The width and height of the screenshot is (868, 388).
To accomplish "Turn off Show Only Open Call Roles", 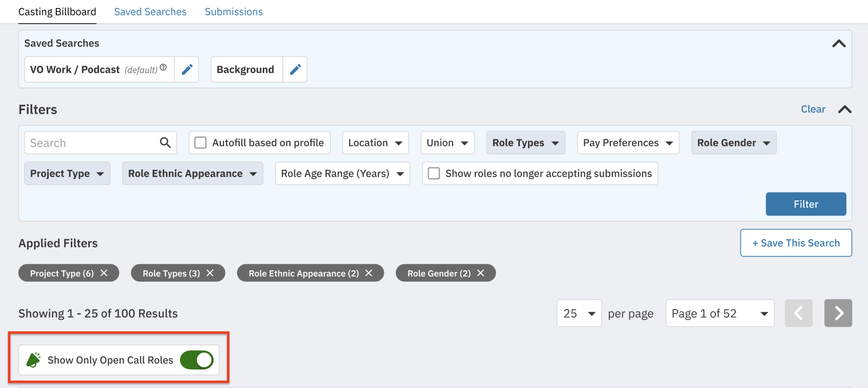I will [197, 360].
